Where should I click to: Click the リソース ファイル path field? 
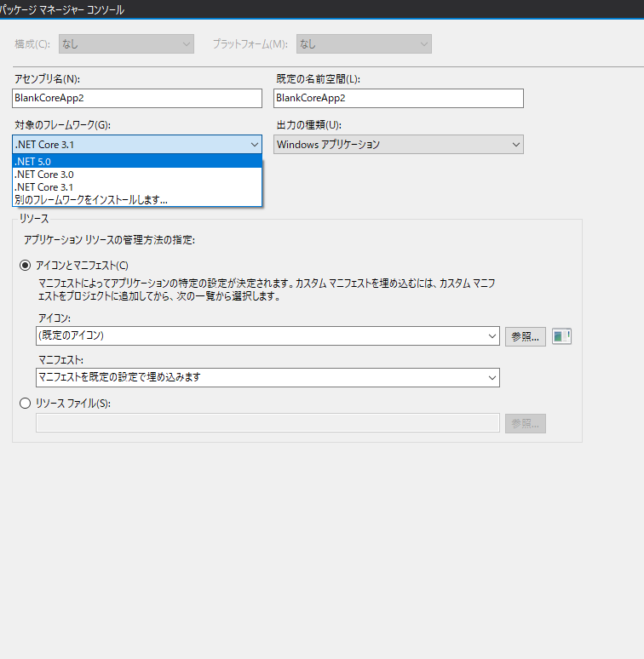pyautogui.click(x=267, y=423)
